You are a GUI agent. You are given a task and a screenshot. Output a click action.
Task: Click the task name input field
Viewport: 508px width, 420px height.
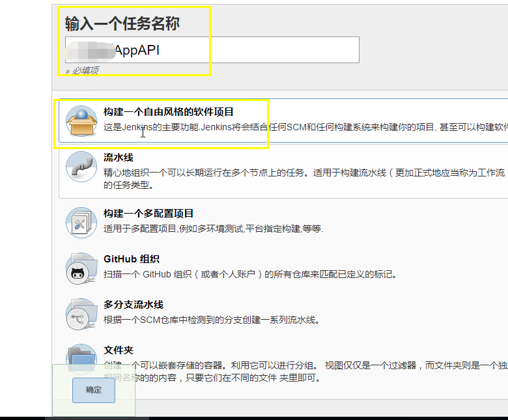pos(212,50)
